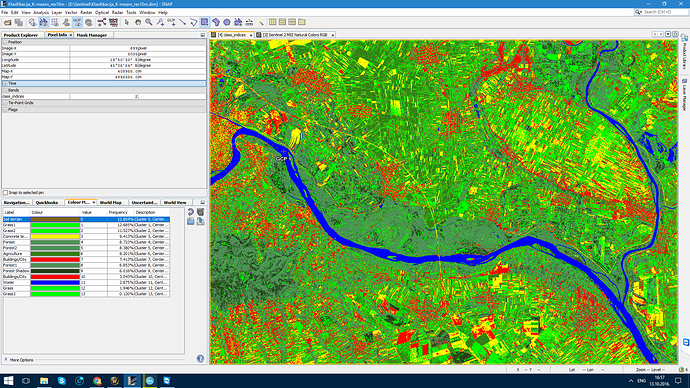Pick the GCP placing tool
This screenshot has height=388, width=690.
(171, 22)
